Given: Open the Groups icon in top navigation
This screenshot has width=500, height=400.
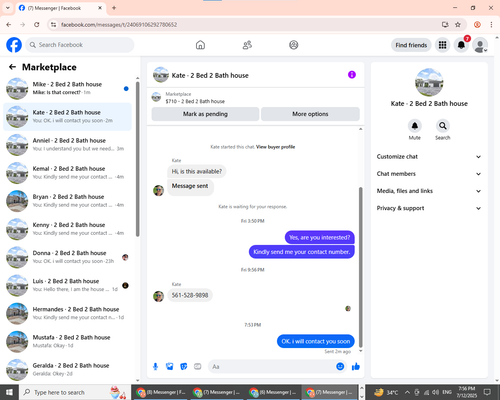Looking at the screenshot, I should tap(294, 45).
